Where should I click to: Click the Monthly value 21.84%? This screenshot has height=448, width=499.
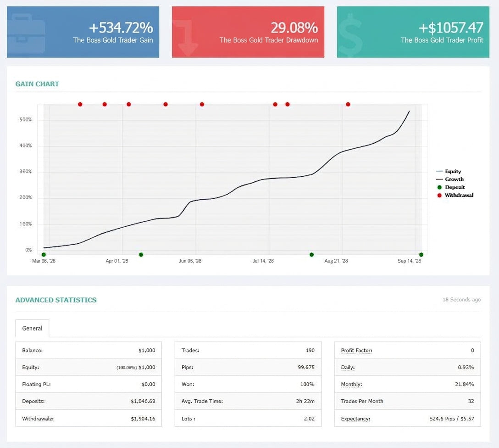(464, 384)
